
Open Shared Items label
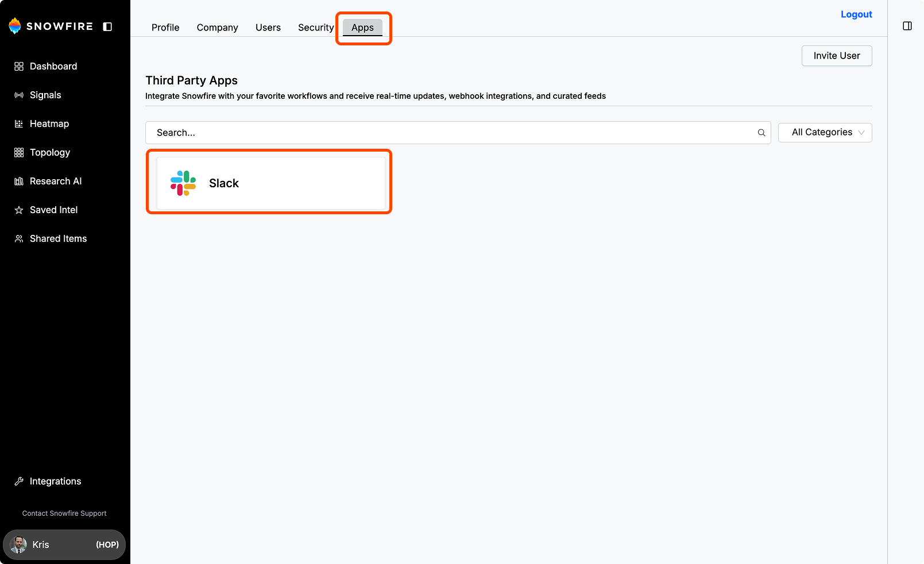coord(58,239)
